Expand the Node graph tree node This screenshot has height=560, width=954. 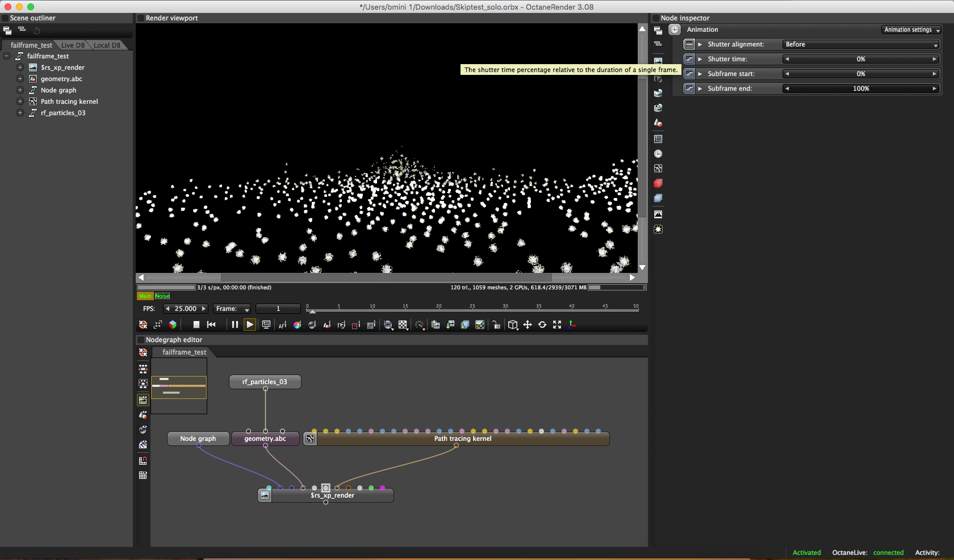(20, 90)
